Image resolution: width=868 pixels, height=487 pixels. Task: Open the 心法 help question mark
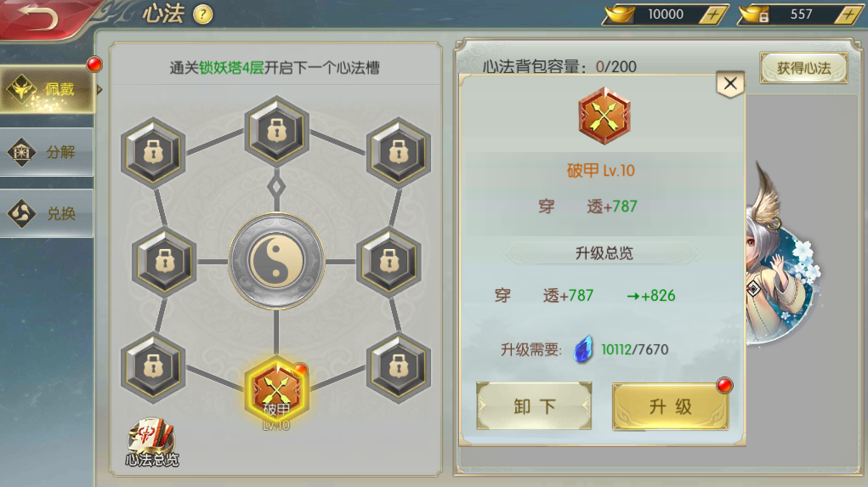203,14
